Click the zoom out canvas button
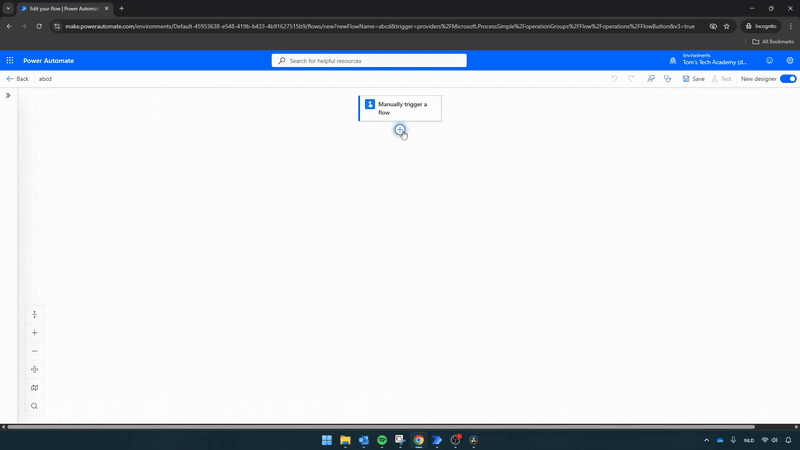800x450 pixels. tap(34, 351)
